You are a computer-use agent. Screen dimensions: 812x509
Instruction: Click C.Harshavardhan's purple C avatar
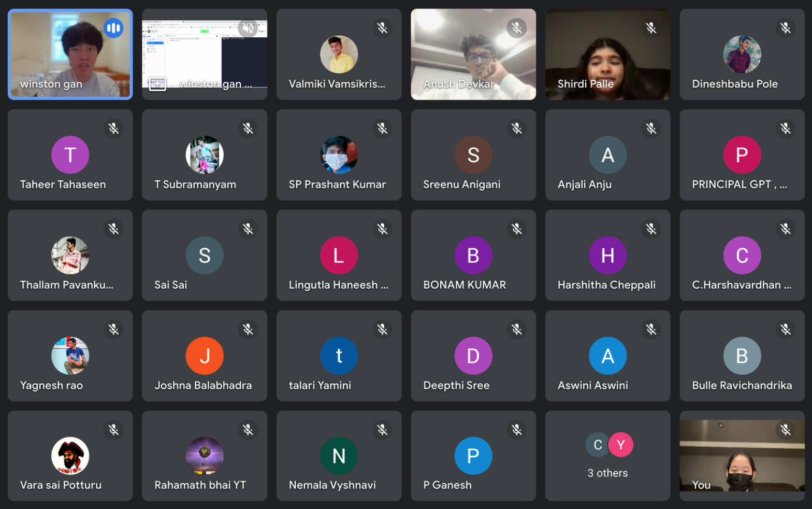[x=742, y=256]
